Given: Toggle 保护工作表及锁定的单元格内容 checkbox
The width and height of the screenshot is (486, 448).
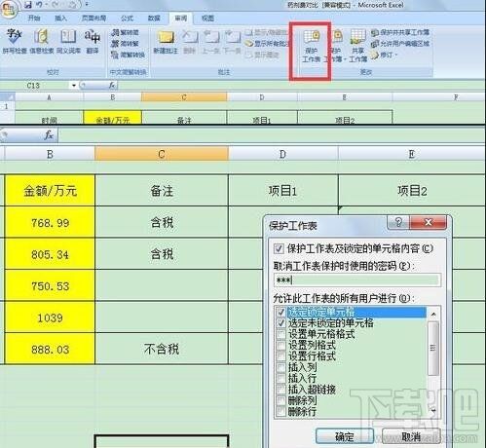Looking at the screenshot, I should click(279, 249).
